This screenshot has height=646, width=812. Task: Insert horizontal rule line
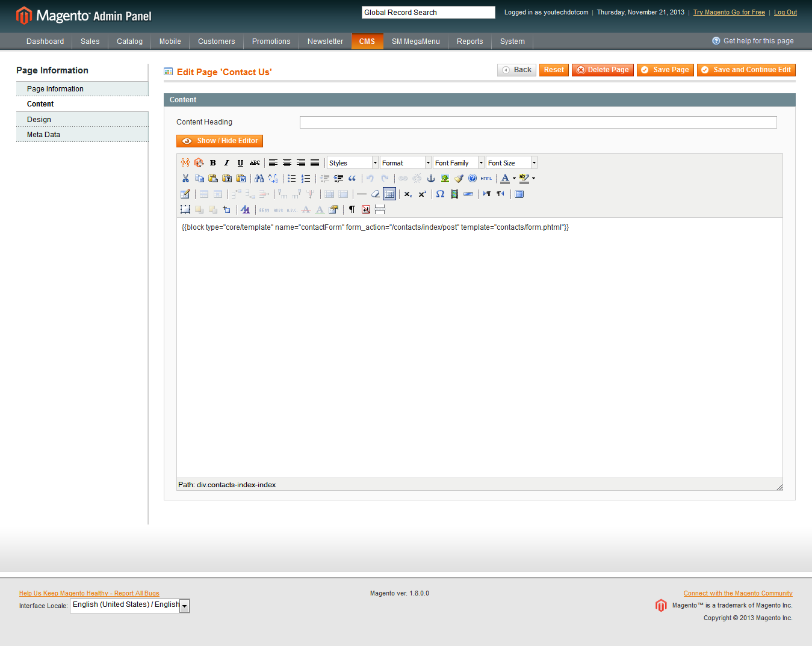pyautogui.click(x=361, y=194)
